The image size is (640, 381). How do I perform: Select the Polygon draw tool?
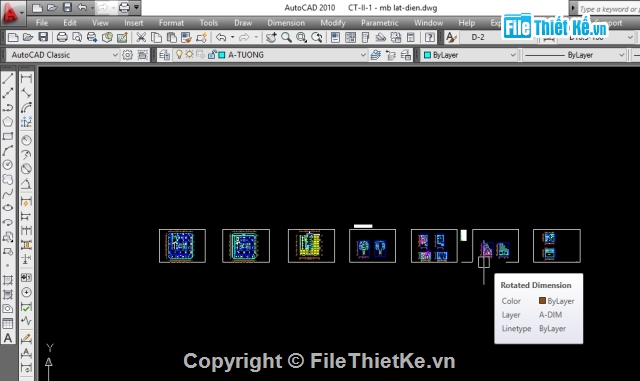(8, 122)
